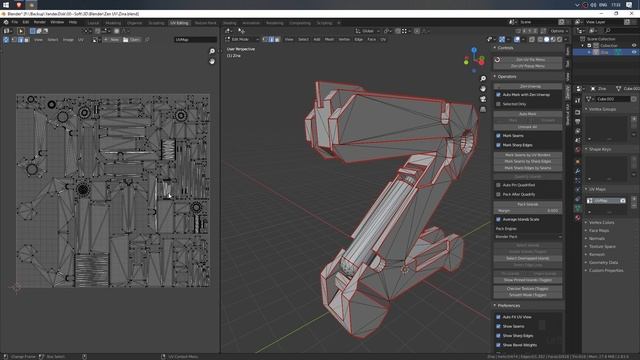The image size is (640, 360).
Task: Click the red X axis on the navigation gizmo
Action: [482, 62]
